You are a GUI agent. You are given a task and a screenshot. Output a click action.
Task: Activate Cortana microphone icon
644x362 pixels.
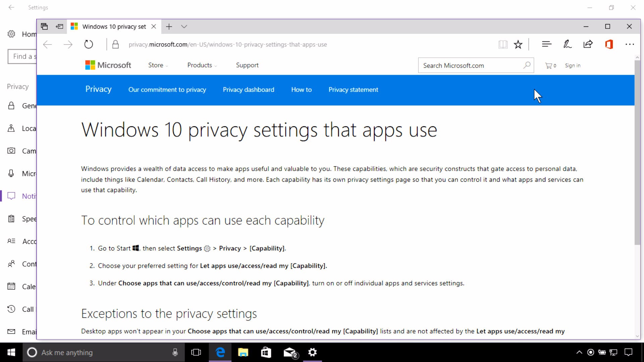pyautogui.click(x=175, y=352)
